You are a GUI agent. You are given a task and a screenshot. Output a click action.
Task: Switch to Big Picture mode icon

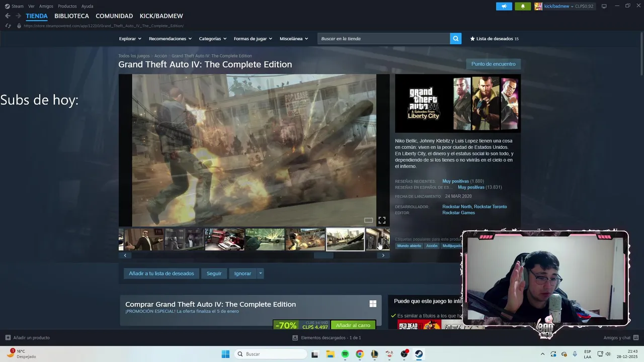[x=604, y=6]
